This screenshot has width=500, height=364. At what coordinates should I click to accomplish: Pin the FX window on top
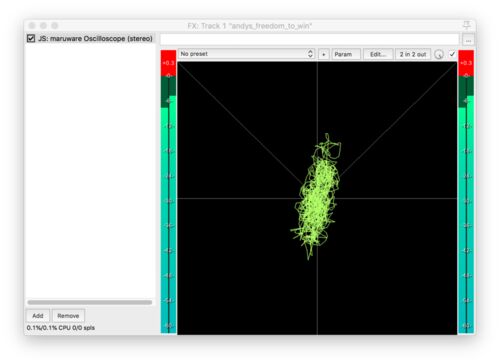point(467,25)
